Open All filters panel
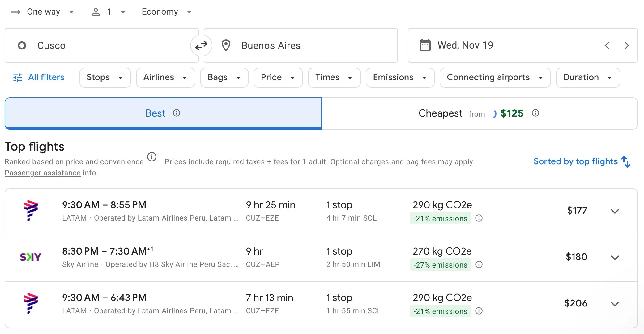Image resolution: width=644 pixels, height=334 pixels. coord(39,77)
